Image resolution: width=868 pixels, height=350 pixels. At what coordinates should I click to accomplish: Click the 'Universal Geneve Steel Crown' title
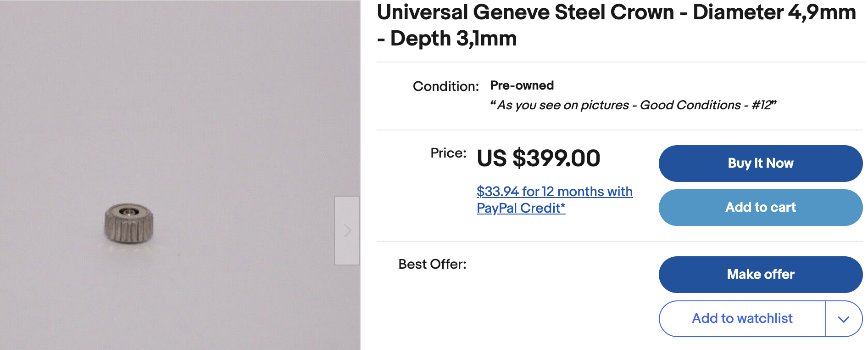click(x=525, y=13)
